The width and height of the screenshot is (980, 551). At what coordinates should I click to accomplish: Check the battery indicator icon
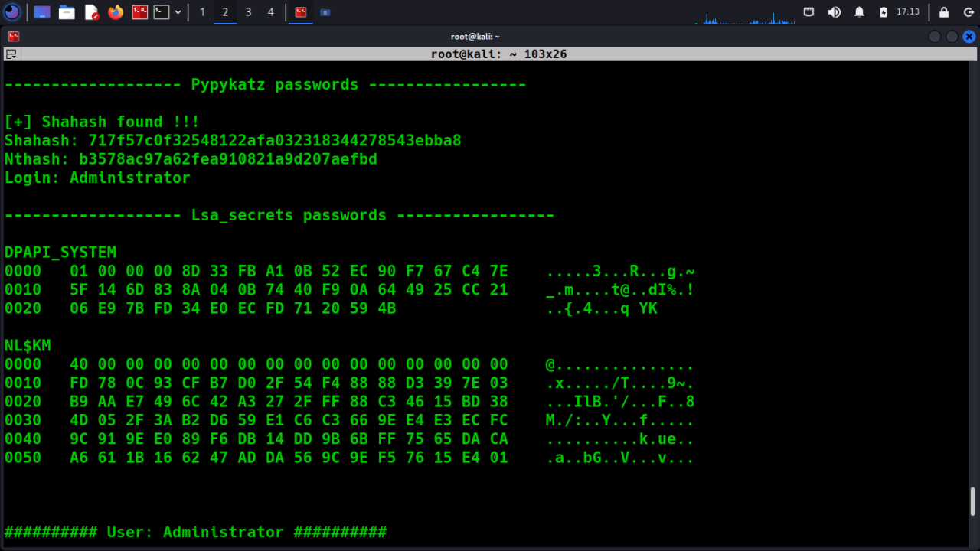(x=884, y=11)
